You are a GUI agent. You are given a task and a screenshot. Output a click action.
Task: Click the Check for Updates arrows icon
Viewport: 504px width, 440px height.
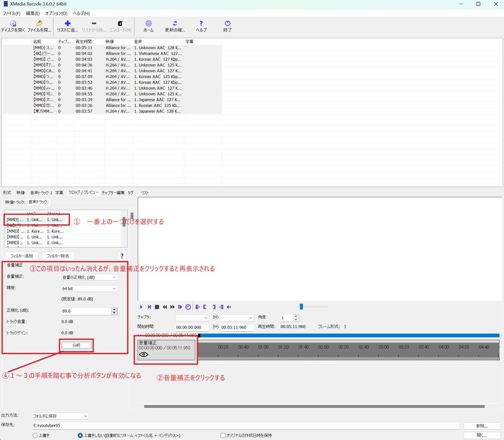(x=175, y=24)
